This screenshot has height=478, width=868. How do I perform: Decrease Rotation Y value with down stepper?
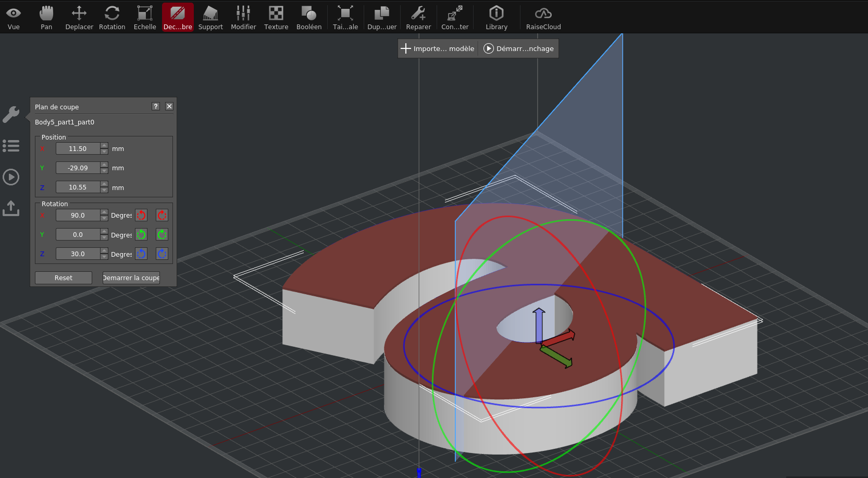tap(104, 237)
